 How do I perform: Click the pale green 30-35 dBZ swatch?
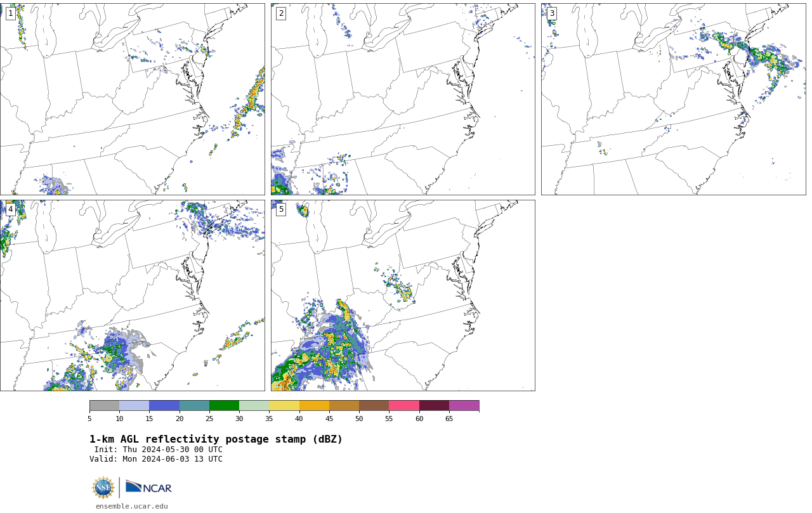pyautogui.click(x=254, y=406)
